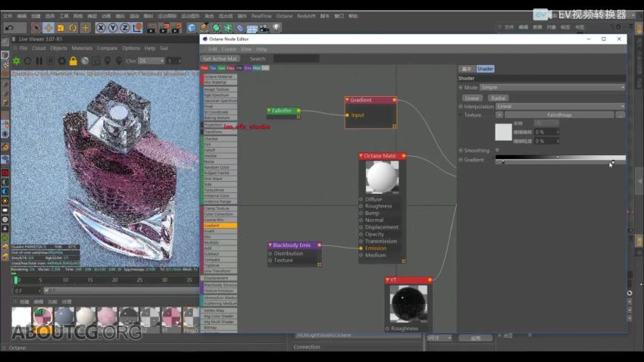Select the Rotate tool
Viewport: 644px width, 362px height.
coord(73,28)
